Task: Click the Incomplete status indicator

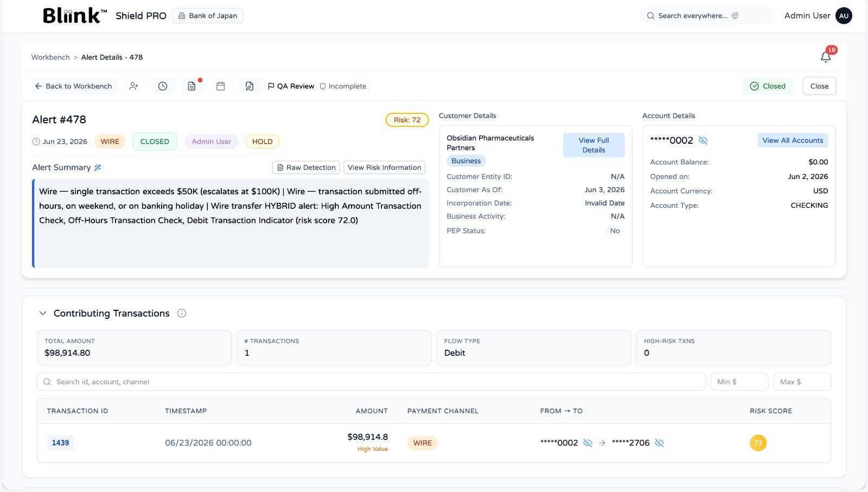Action: 343,86
